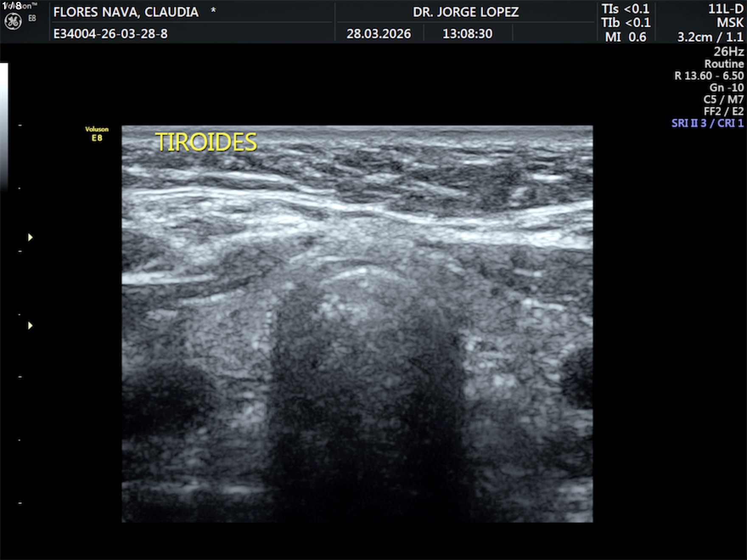Select the TIROIDES annotation text
The width and height of the screenshot is (747, 560).
coord(206,142)
